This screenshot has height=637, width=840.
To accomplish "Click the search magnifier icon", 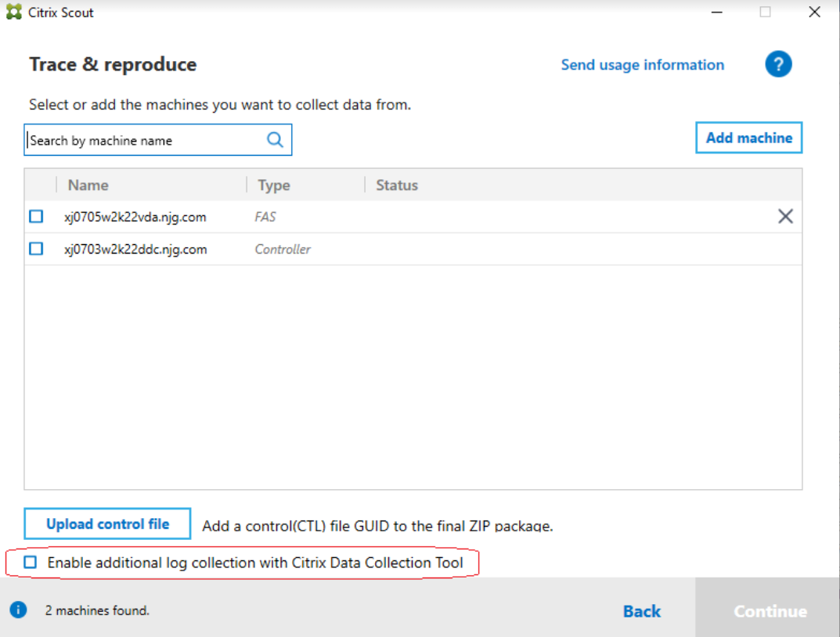I will pyautogui.click(x=275, y=139).
